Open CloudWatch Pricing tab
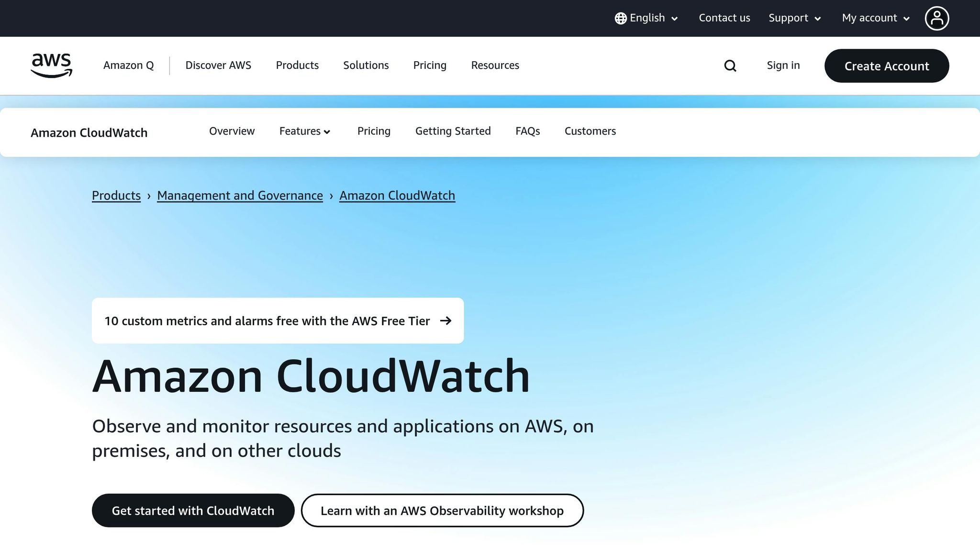The image size is (980, 551). tap(374, 131)
